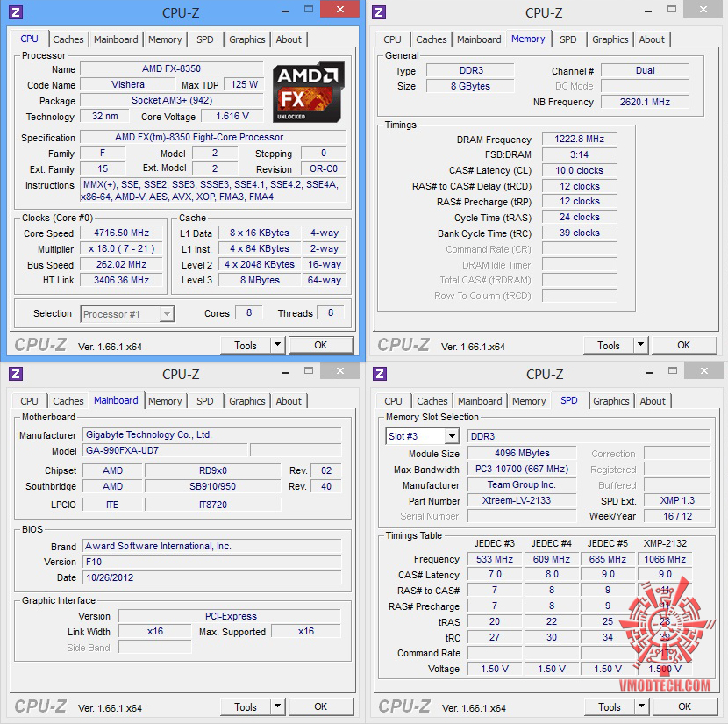The image size is (728, 724).
Task: Click the Tools button in the SPD window
Action: click(x=609, y=706)
